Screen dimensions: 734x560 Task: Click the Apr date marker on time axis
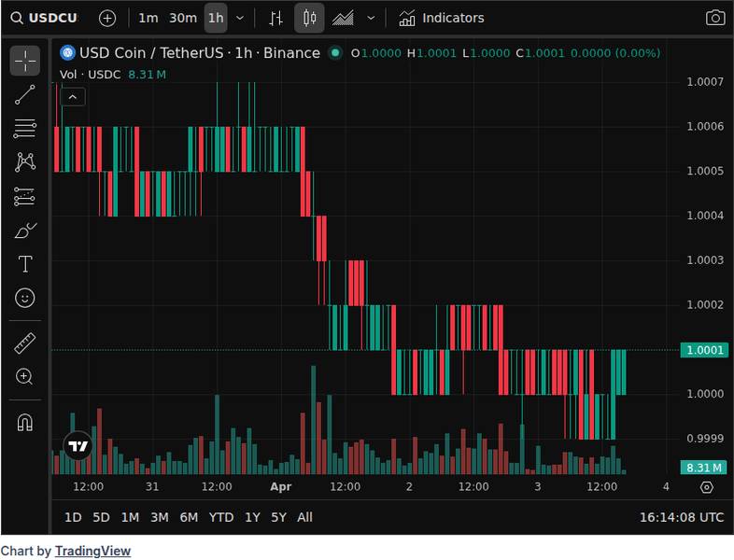pyautogui.click(x=280, y=487)
